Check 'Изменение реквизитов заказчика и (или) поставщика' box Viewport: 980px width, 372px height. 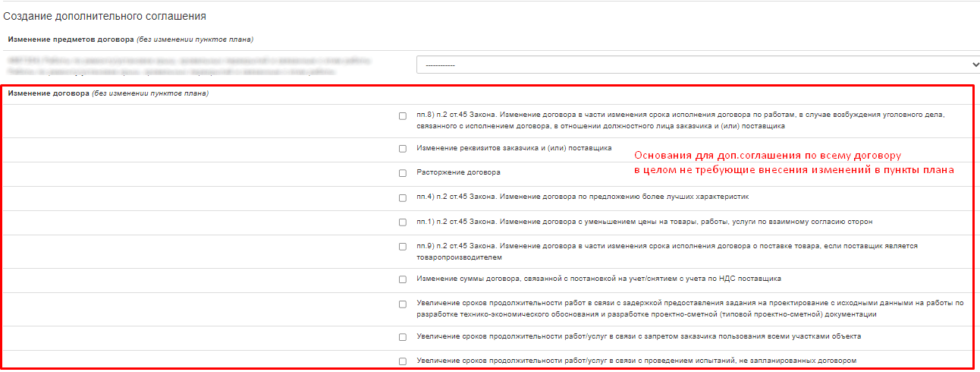click(x=403, y=149)
